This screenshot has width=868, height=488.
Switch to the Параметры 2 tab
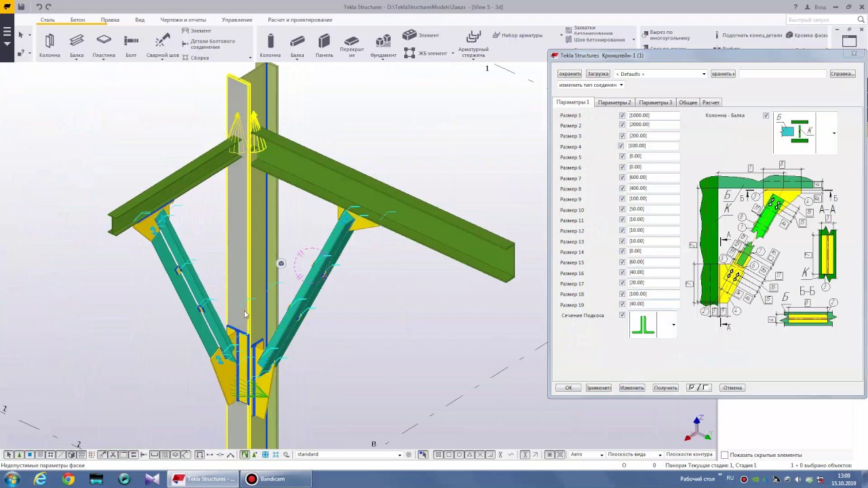(x=614, y=102)
